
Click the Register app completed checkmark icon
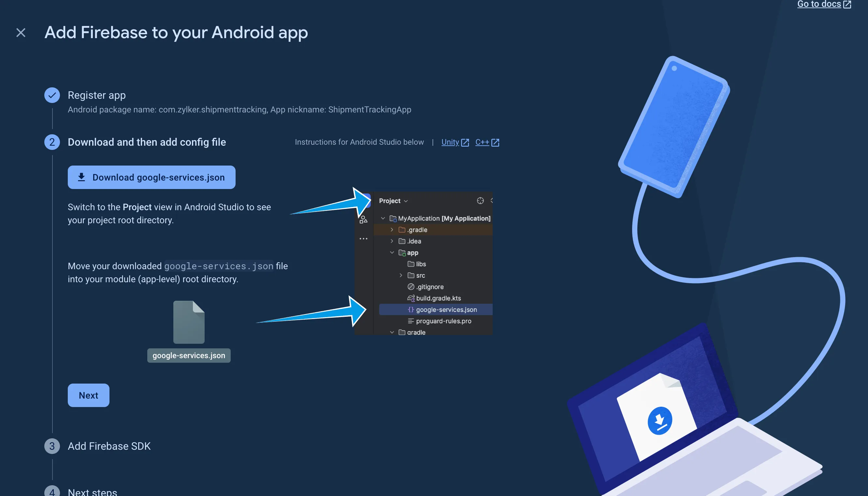coord(52,95)
